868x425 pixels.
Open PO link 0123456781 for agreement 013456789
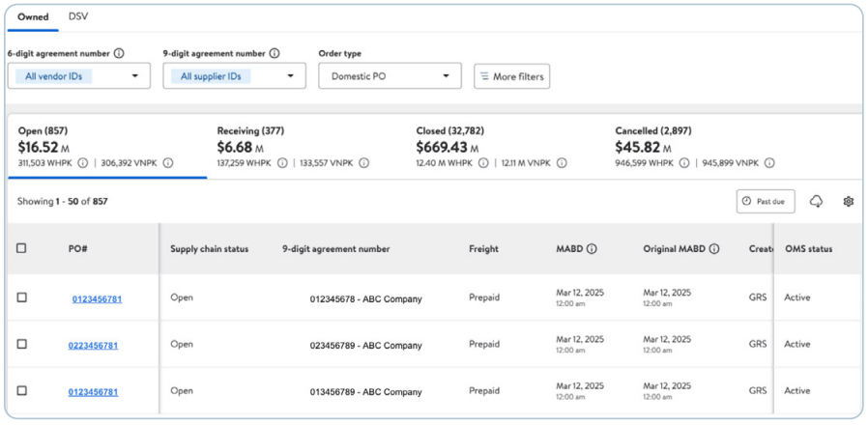point(93,392)
